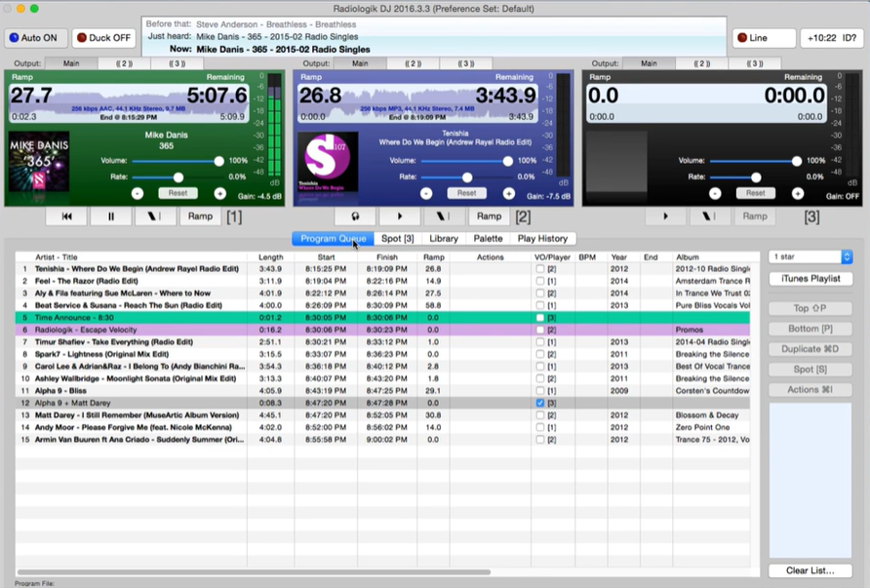The height and width of the screenshot is (588, 870).
Task: Click the iTunes Playlist button
Action: click(x=811, y=279)
